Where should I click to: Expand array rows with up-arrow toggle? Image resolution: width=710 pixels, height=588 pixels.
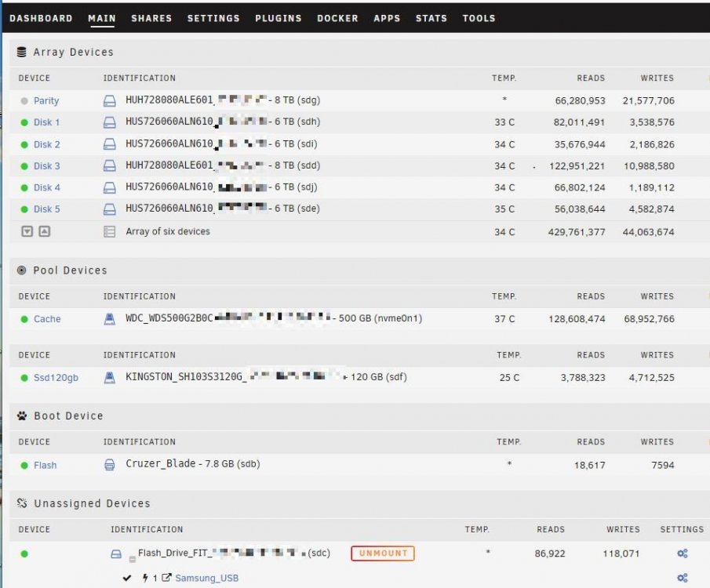pos(45,231)
